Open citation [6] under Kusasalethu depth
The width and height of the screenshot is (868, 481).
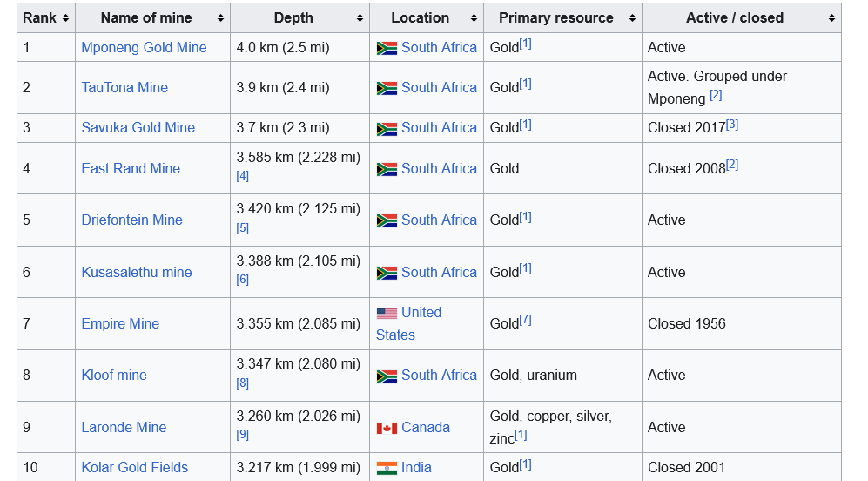pyautogui.click(x=242, y=280)
